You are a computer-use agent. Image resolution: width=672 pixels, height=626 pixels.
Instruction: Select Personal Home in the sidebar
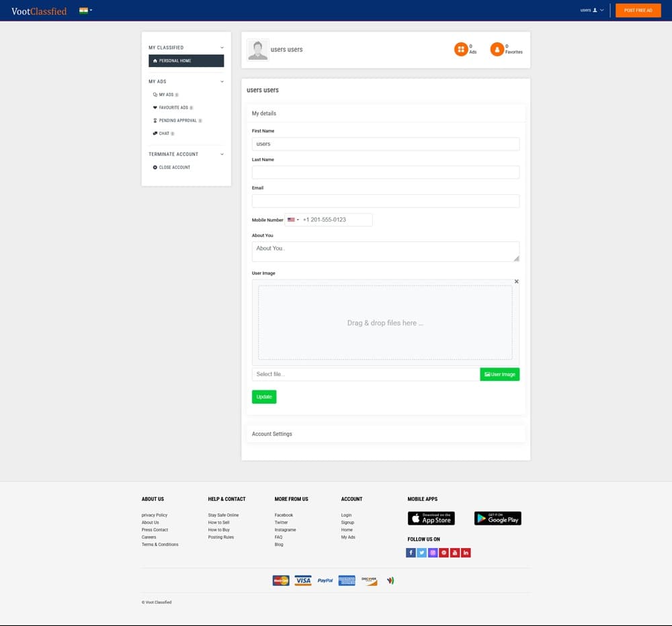(x=186, y=60)
